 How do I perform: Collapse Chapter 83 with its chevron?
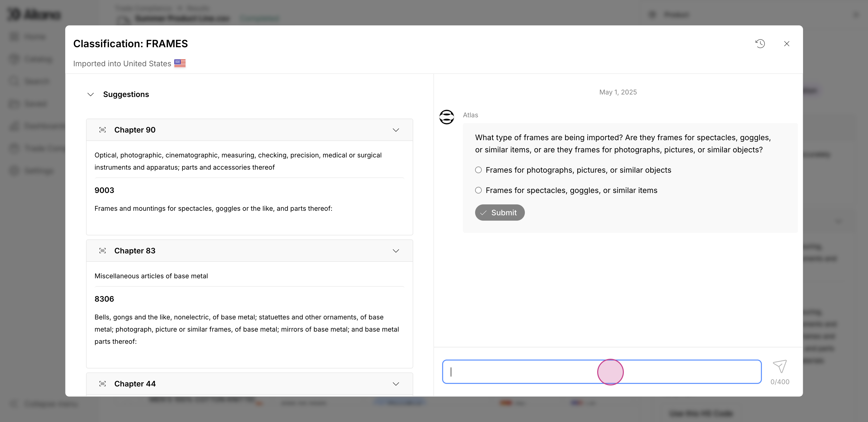[396, 251]
